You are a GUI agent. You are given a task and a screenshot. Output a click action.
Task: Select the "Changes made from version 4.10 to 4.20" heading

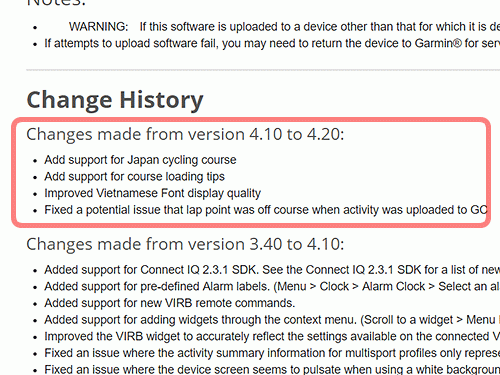[x=185, y=134]
